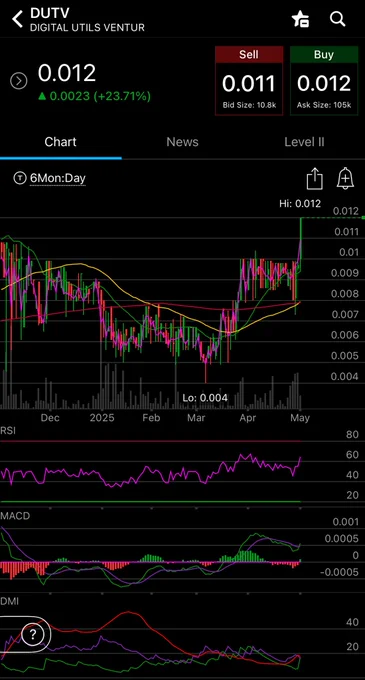Create a price alert with bell icon

click(345, 178)
